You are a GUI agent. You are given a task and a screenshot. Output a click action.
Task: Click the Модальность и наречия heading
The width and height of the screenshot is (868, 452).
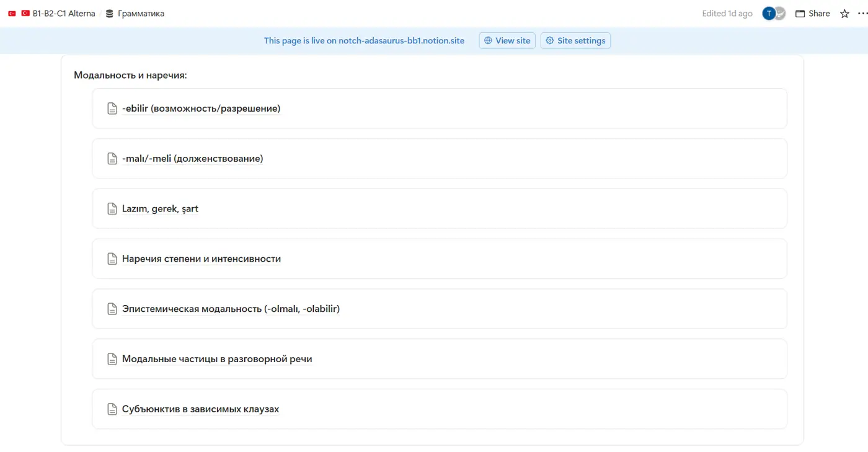point(130,75)
